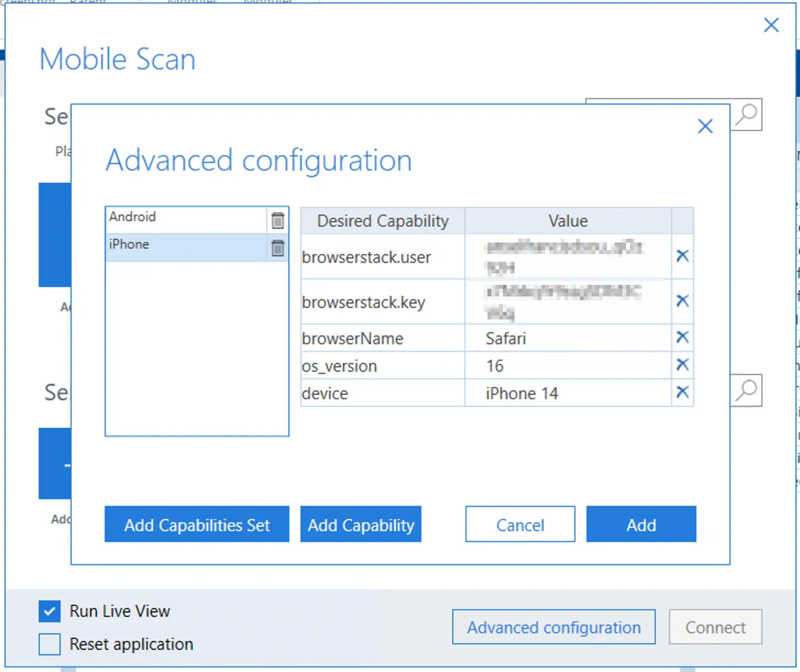
Task: Remove the device capability row
Action: click(682, 392)
